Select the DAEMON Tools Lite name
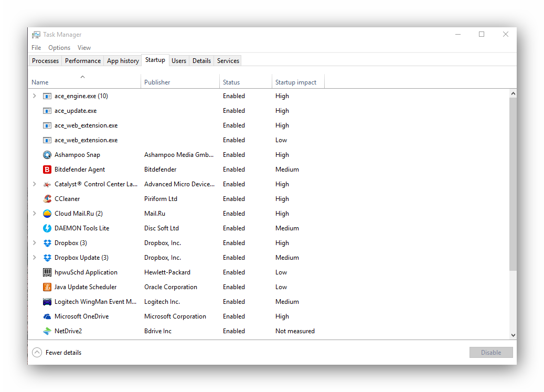Screen dimensions: 544x392 click(x=82, y=228)
